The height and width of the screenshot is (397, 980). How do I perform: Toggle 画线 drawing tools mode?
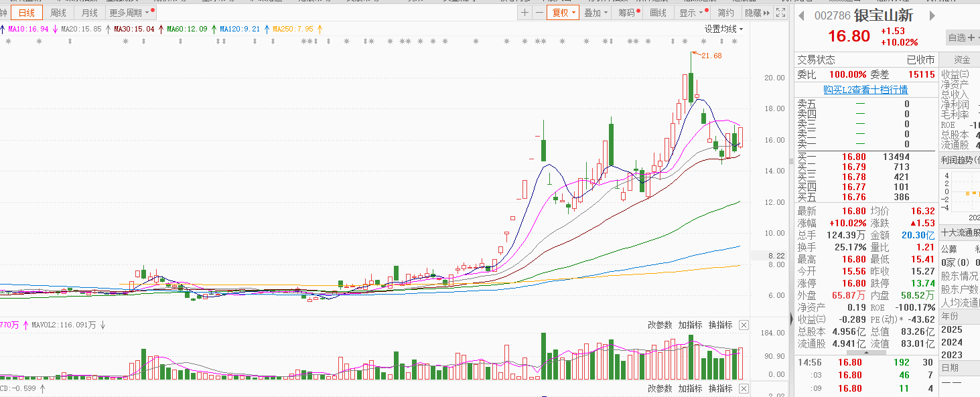coord(658,13)
